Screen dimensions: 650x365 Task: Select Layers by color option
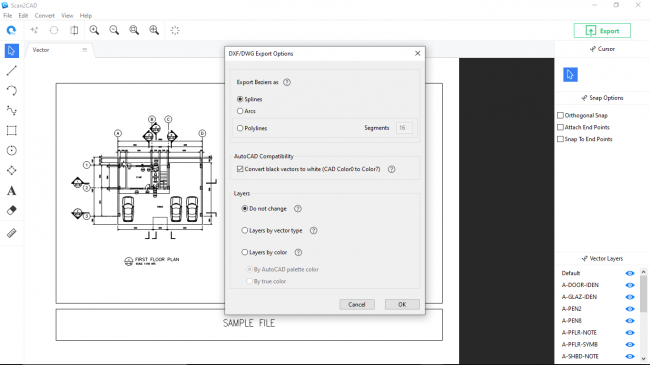click(x=245, y=252)
